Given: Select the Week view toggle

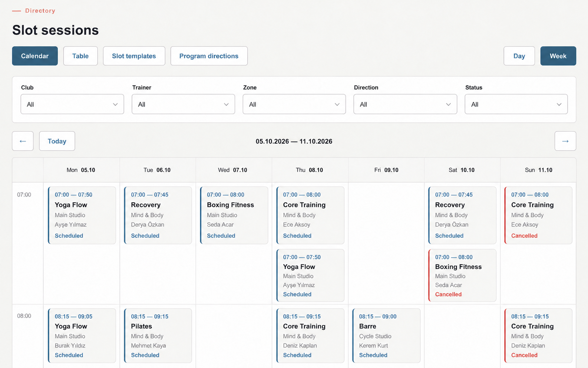Looking at the screenshot, I should 558,56.
